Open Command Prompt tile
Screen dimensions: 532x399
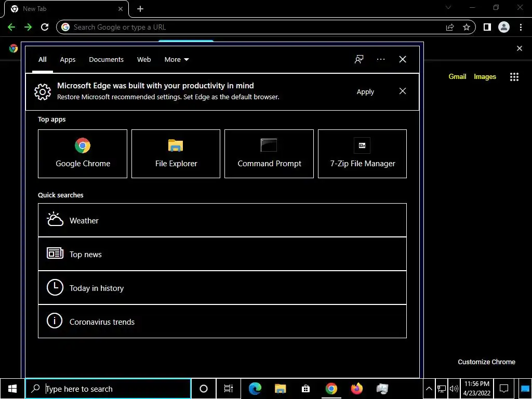click(269, 154)
